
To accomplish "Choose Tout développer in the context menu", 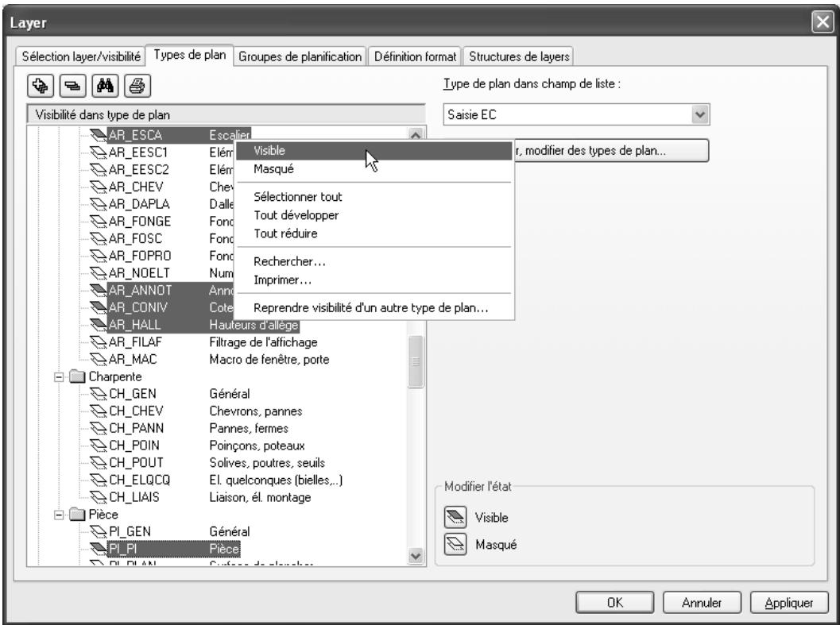I will [374, 214].
